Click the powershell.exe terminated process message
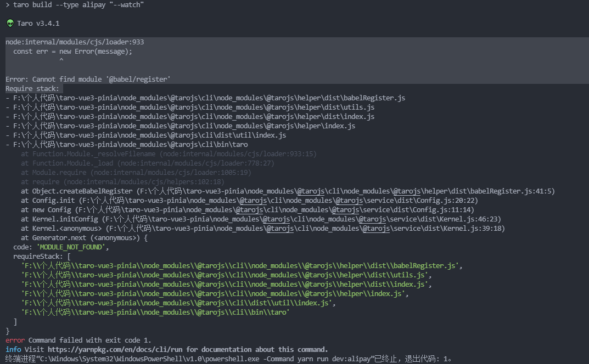The image size is (589, 364). [x=228, y=359]
